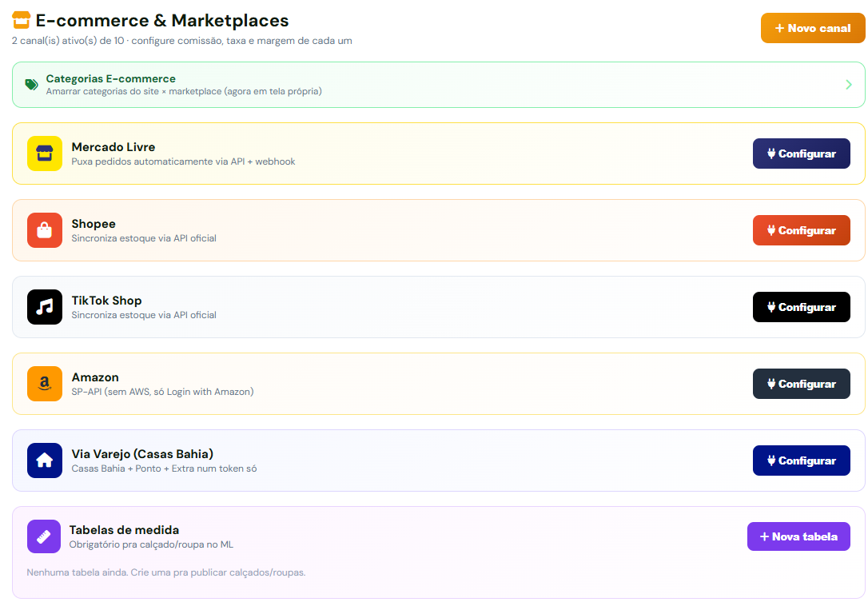Click the 'Amarrar categorias do site' description

point(184,91)
